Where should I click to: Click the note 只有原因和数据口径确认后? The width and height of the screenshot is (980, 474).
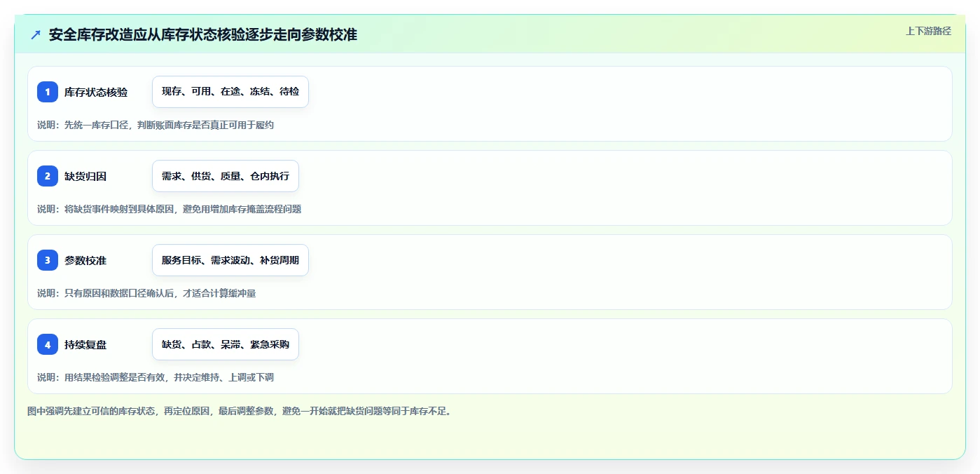(x=146, y=293)
